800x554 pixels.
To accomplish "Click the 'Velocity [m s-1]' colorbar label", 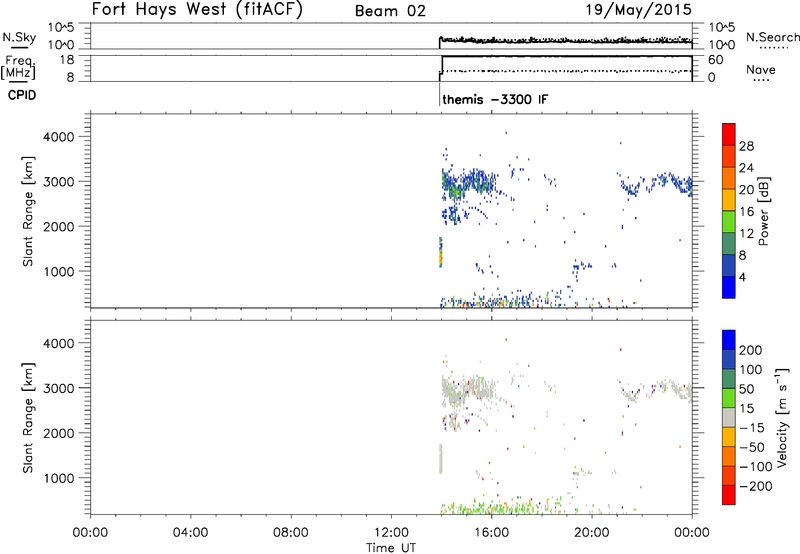I will point(782,417).
